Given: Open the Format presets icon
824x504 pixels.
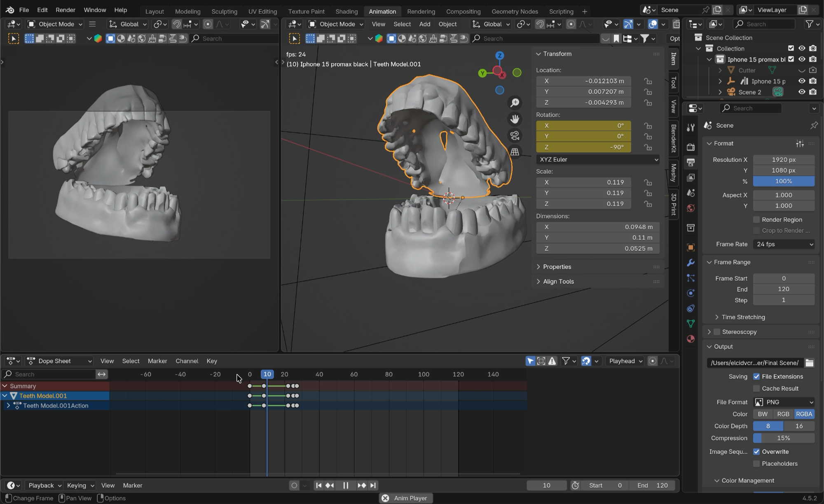Looking at the screenshot, I should click(x=800, y=143).
